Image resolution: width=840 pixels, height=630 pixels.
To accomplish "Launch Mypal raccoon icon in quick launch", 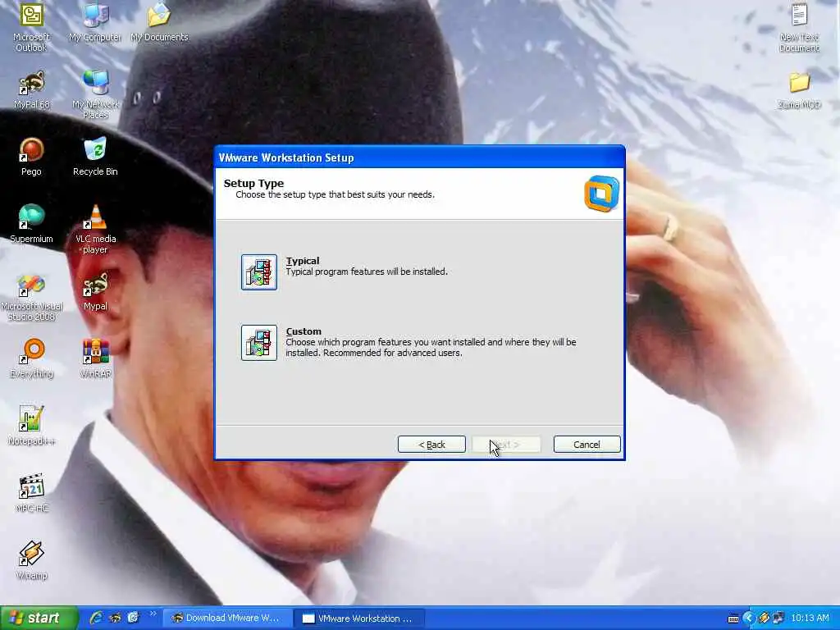I will click(x=115, y=618).
